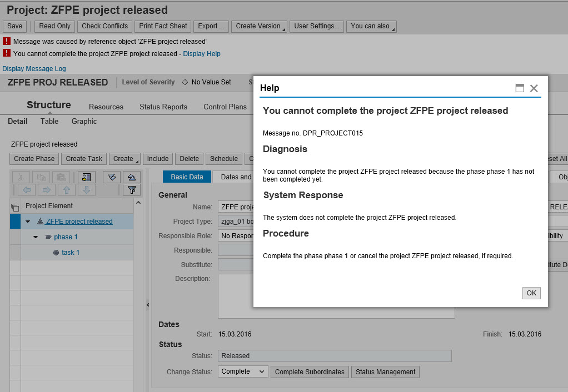The width and height of the screenshot is (568, 392).
Task: Select the Basic Data tab
Action: coord(187,177)
